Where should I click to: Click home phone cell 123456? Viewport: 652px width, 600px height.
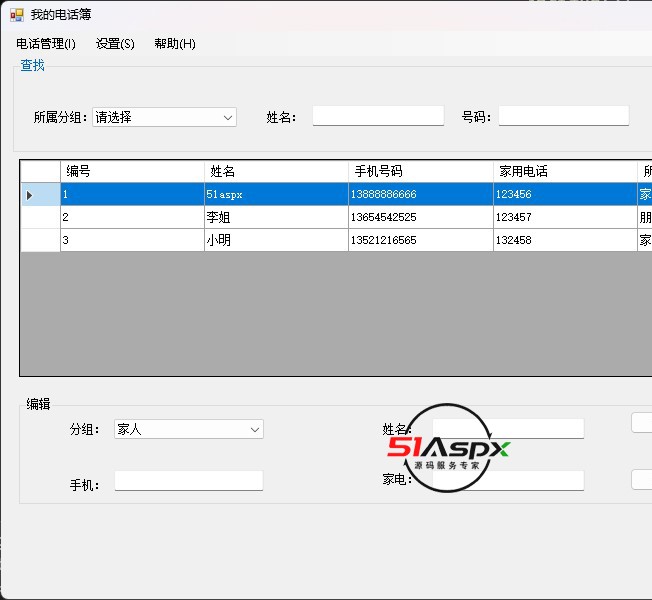pyautogui.click(x=565, y=194)
